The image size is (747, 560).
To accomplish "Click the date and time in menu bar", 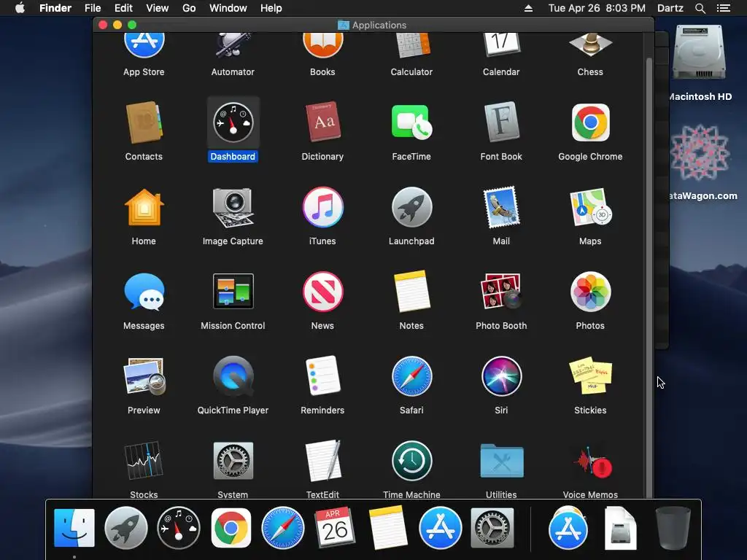I will pyautogui.click(x=597, y=8).
